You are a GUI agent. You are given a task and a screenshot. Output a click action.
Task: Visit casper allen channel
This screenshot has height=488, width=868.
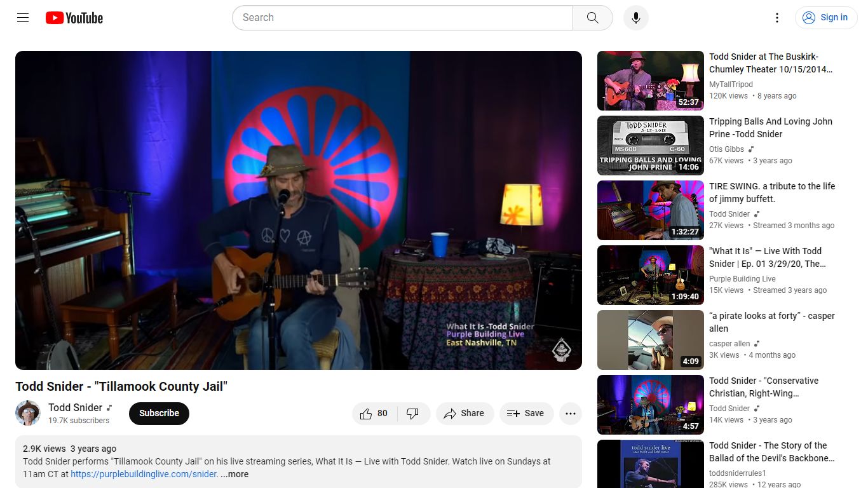click(729, 344)
